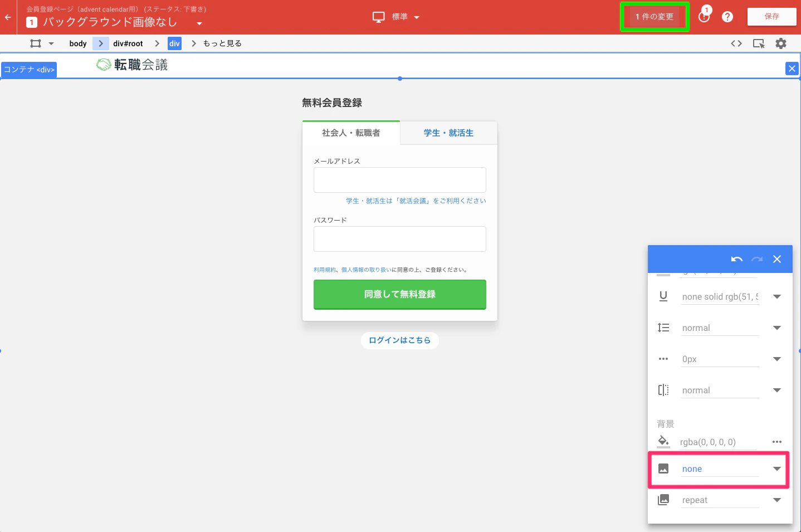The height and width of the screenshot is (532, 801).
Task: Open the variant name dropdown arrow
Action: (x=199, y=23)
